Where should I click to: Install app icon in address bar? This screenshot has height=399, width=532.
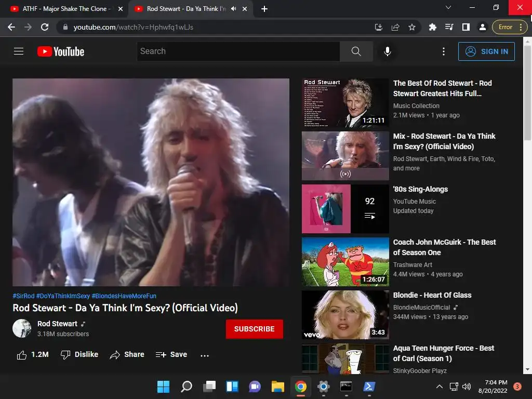[379, 27]
